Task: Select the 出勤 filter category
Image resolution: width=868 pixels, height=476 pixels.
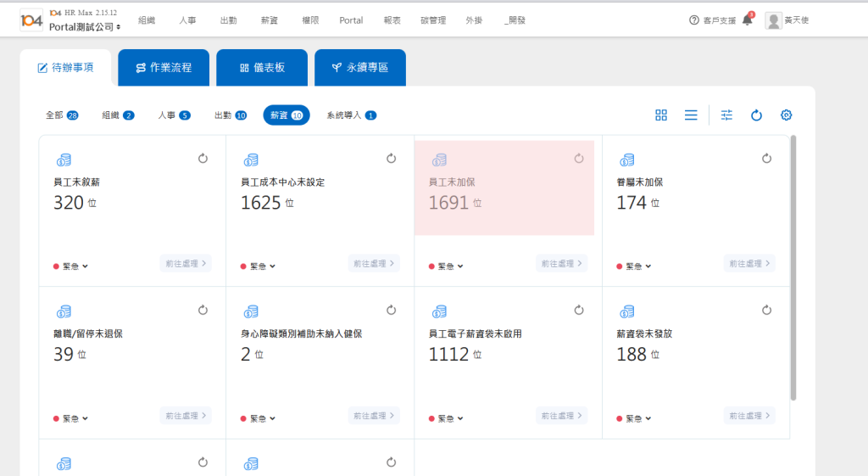Action: tap(230, 115)
